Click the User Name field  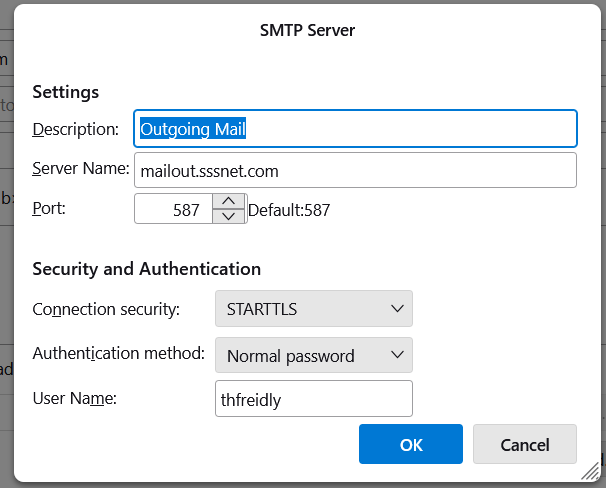point(313,398)
